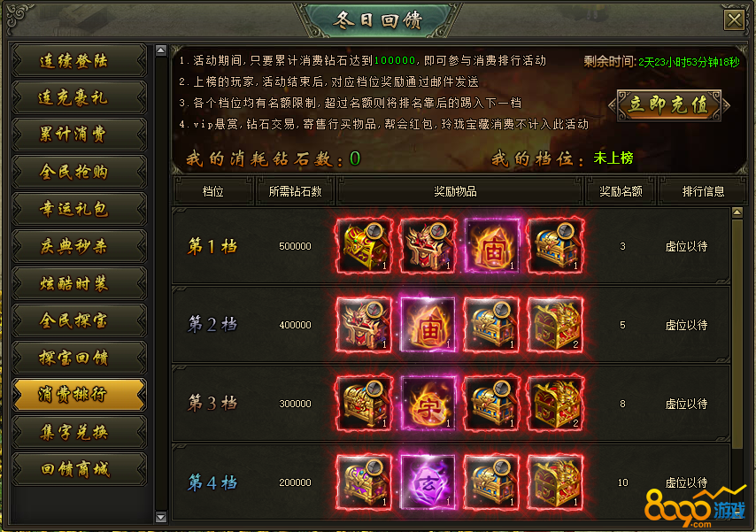Click the golden treasure chest in tier 1
The height and width of the screenshot is (532, 756).
tap(364, 245)
